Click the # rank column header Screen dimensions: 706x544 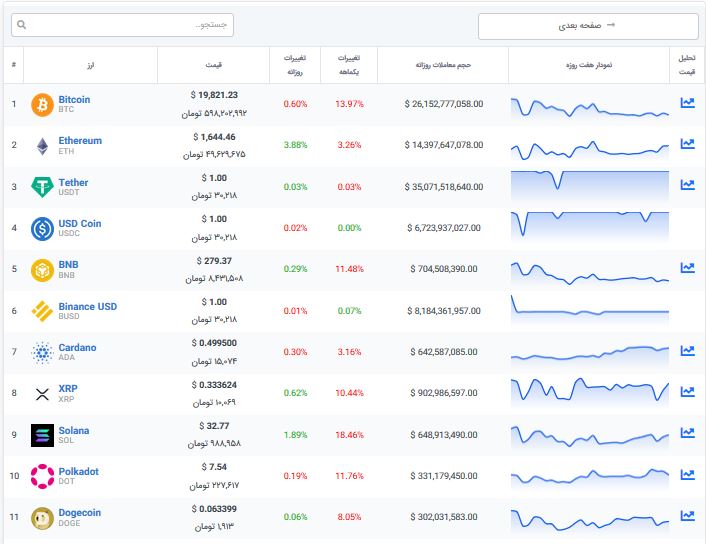coord(14,65)
